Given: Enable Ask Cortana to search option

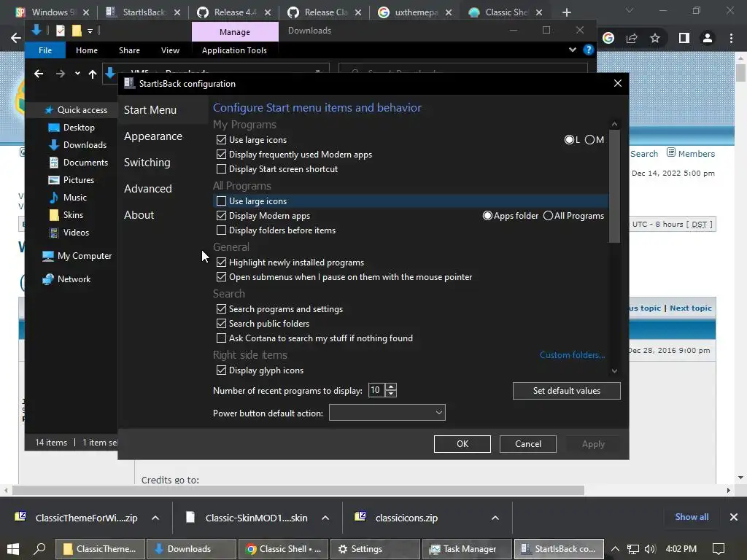Looking at the screenshot, I should [x=221, y=338].
